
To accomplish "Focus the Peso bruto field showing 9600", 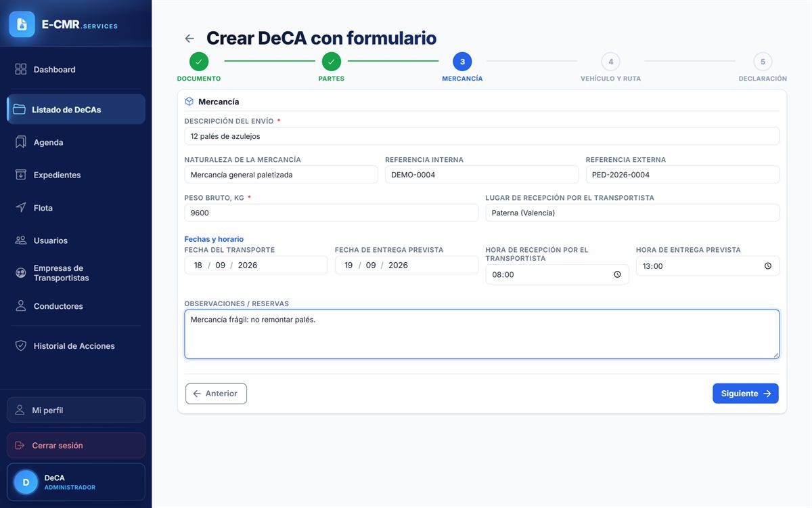I will [332, 213].
